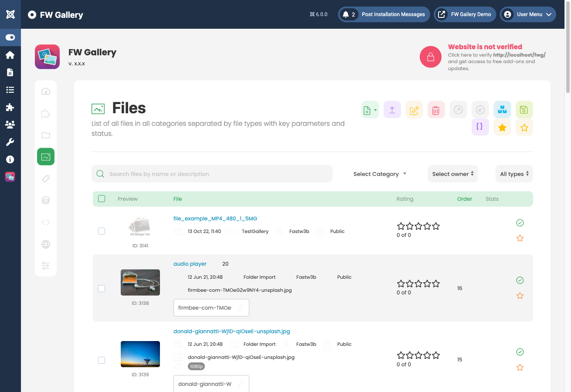
Task: Open the Select Category dropdown
Action: tap(379, 174)
